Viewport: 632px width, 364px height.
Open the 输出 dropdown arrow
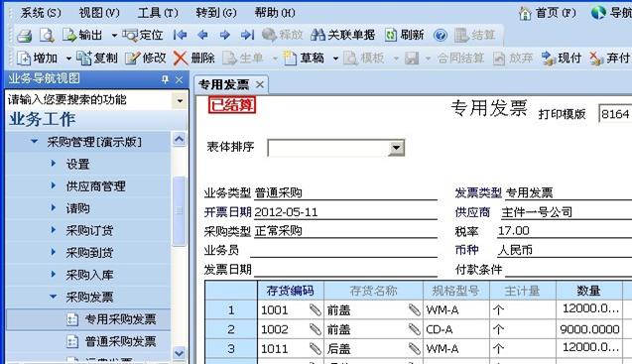(x=114, y=36)
